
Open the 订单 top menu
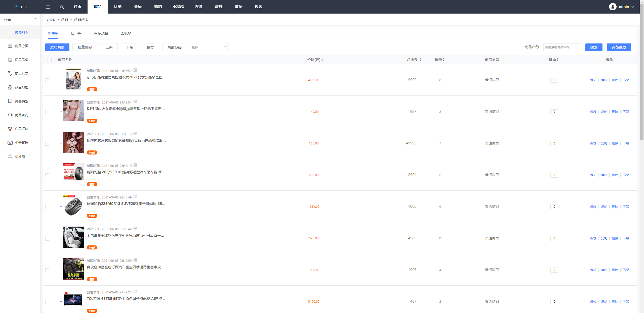pyautogui.click(x=117, y=7)
